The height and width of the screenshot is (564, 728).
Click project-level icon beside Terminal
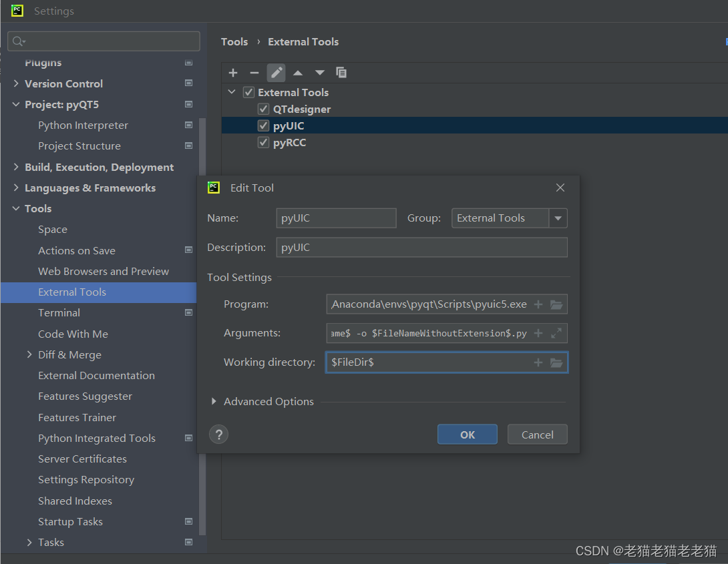click(188, 312)
